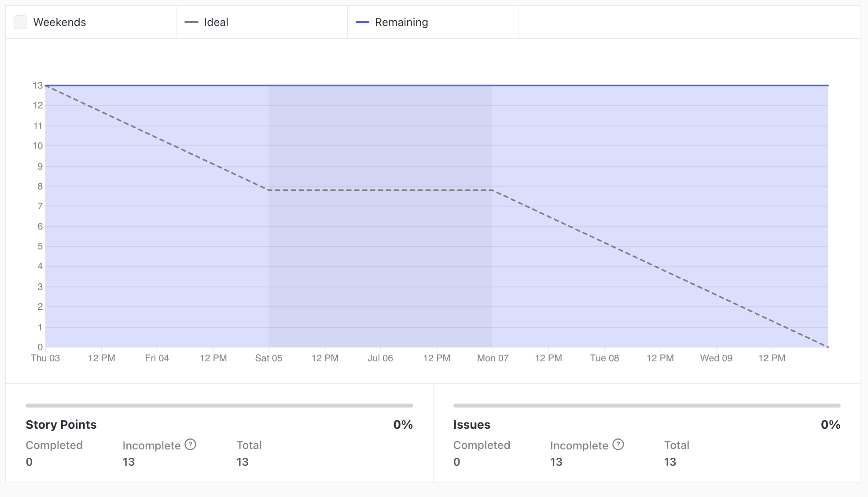Viewport: 868px width, 497px height.
Task: Click the Story Points Completed label
Action: click(54, 445)
